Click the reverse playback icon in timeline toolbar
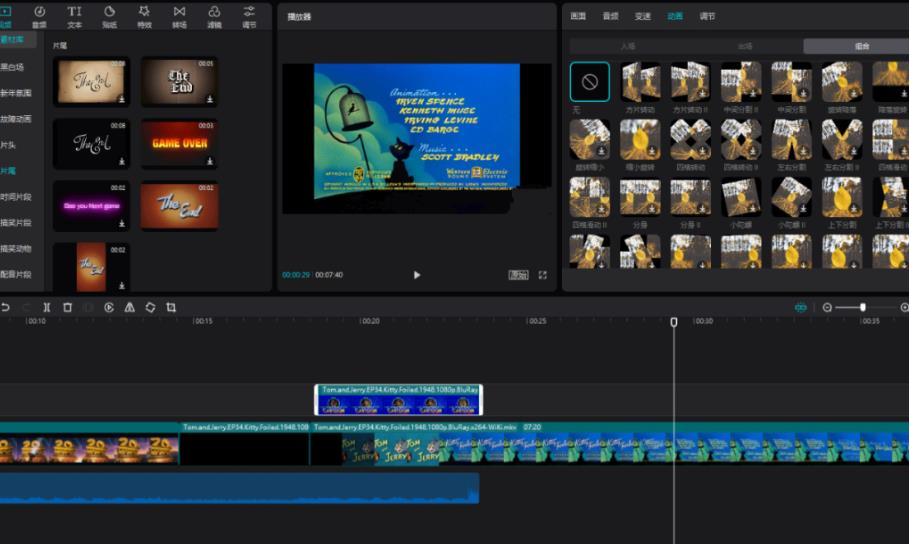Viewport: 909px width, 544px height. click(x=109, y=307)
